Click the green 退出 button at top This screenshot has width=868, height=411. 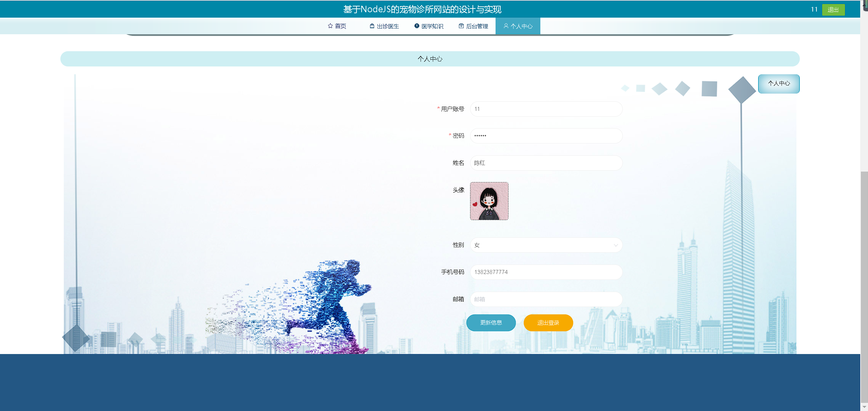(x=833, y=10)
